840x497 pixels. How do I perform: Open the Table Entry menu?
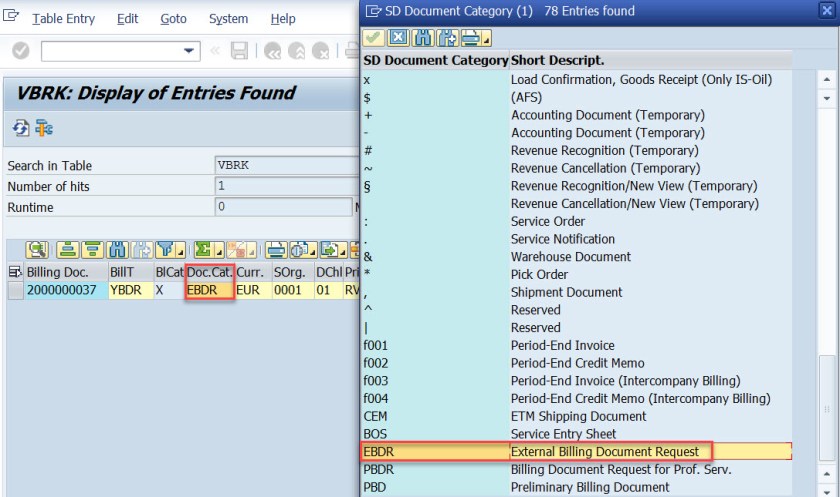[63, 19]
